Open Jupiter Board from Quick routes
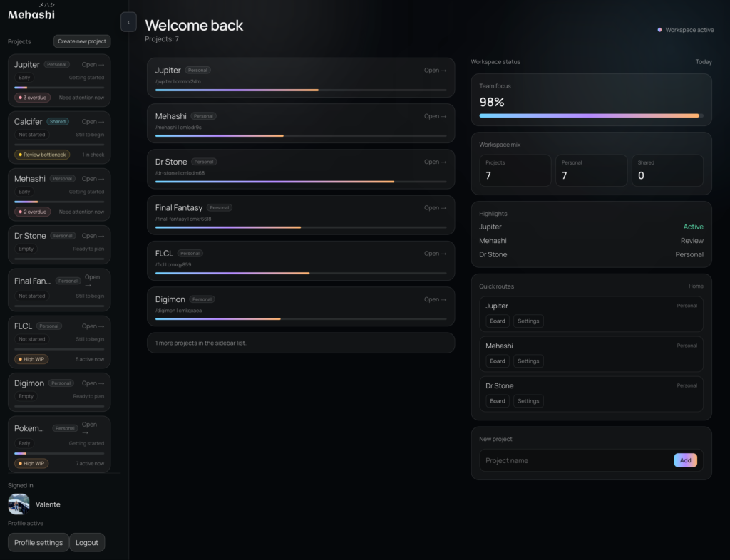Viewport: 730px width, 560px height. (498, 321)
